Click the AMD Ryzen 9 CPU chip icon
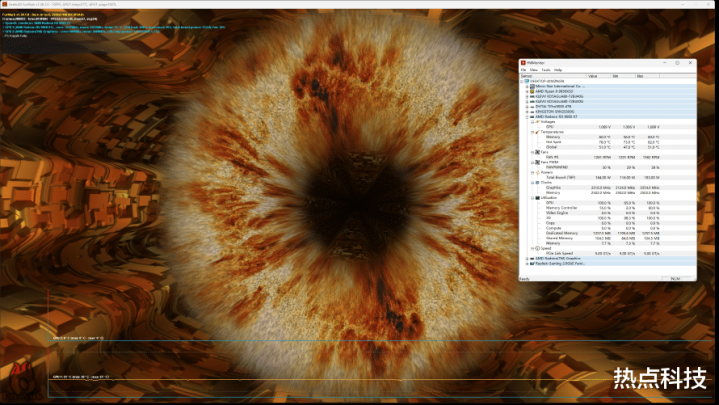The width and height of the screenshot is (719, 405). (x=532, y=91)
